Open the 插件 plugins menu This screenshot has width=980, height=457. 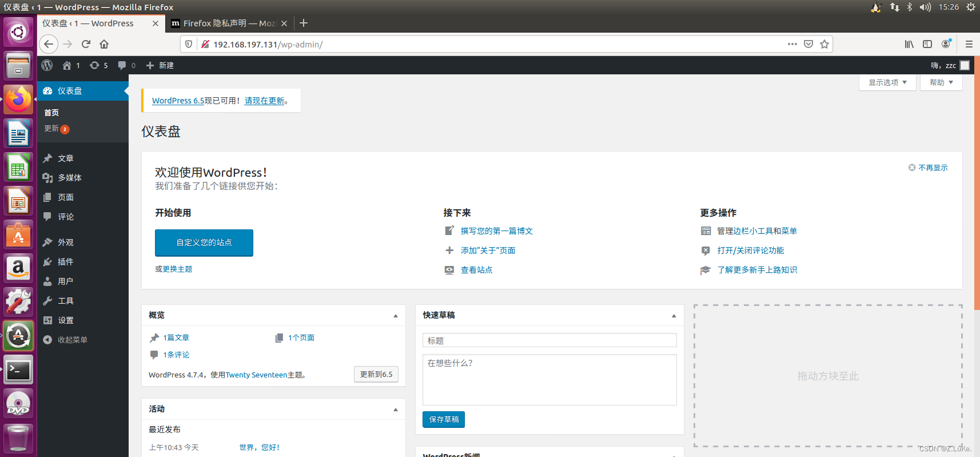[x=65, y=262]
